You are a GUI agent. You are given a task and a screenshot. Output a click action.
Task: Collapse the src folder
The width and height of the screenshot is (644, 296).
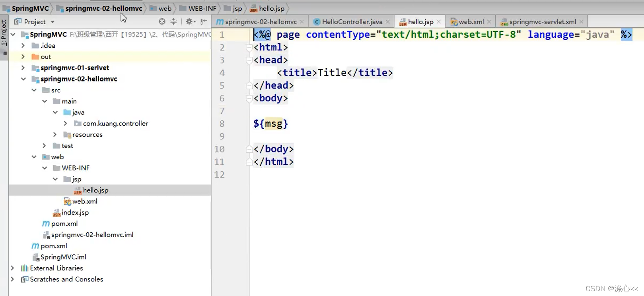[34, 90]
